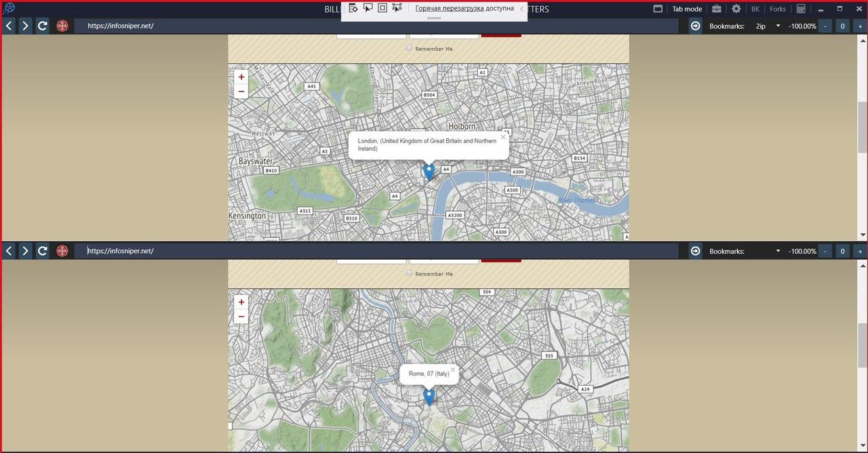Click the Bayswater label on London map

click(256, 161)
